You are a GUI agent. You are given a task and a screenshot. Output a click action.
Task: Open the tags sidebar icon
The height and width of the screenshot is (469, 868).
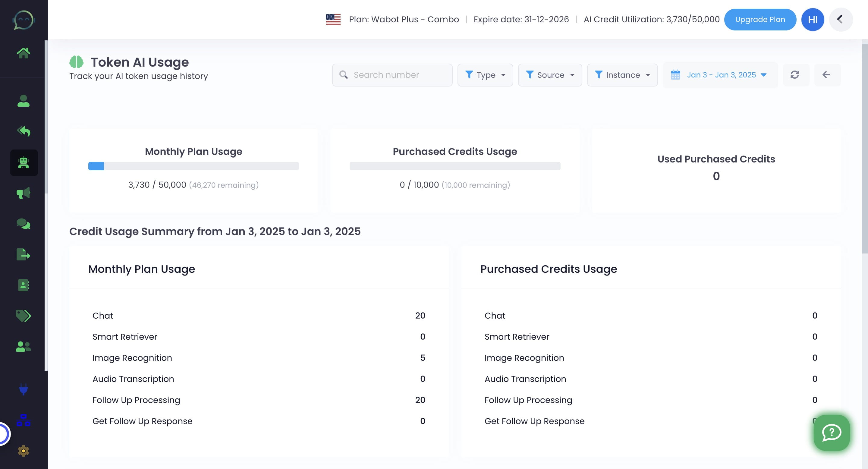(23, 316)
